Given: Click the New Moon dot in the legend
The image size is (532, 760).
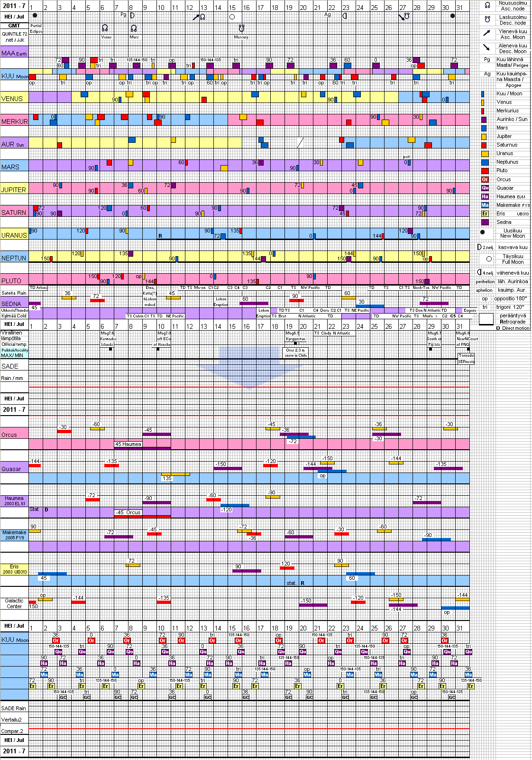Looking at the screenshot, I should [483, 232].
